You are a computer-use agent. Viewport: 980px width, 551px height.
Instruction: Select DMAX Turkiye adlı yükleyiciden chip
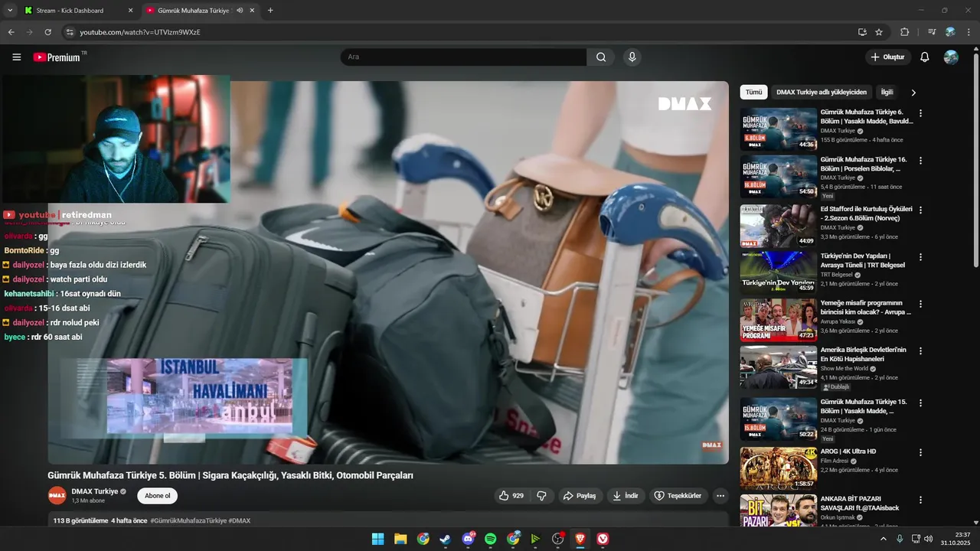pos(822,92)
